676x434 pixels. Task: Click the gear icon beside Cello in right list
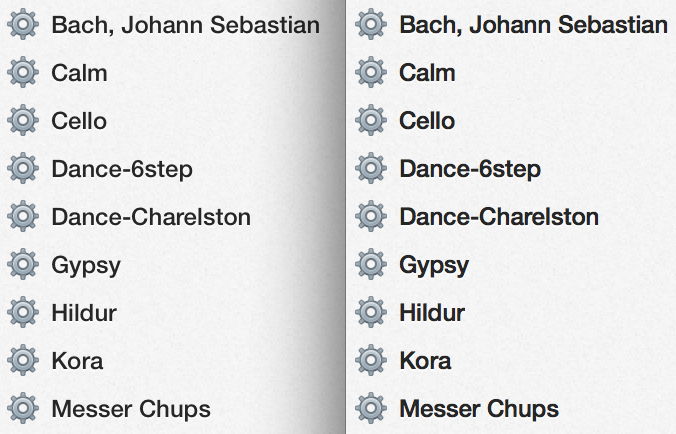pyautogui.click(x=371, y=120)
